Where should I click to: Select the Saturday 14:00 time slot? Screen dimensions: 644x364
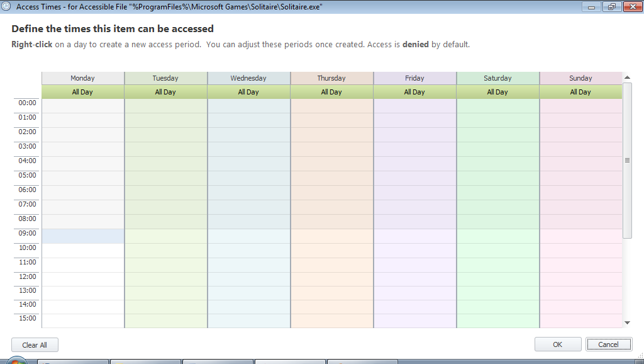[x=497, y=309]
